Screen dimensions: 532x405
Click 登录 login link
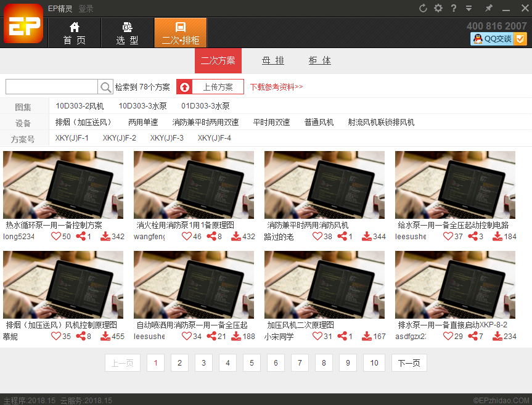point(86,9)
